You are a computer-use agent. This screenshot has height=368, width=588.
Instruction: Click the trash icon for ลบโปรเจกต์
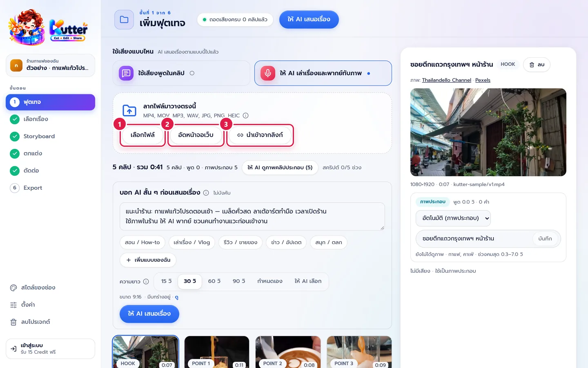click(x=13, y=322)
